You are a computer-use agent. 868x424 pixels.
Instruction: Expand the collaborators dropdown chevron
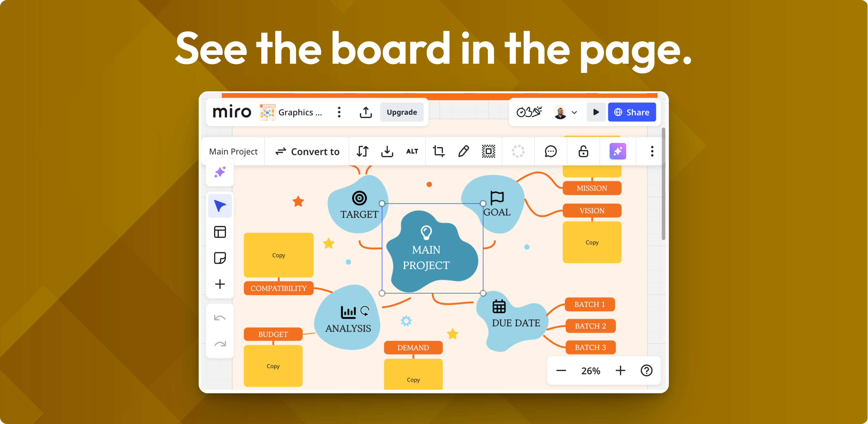[574, 112]
